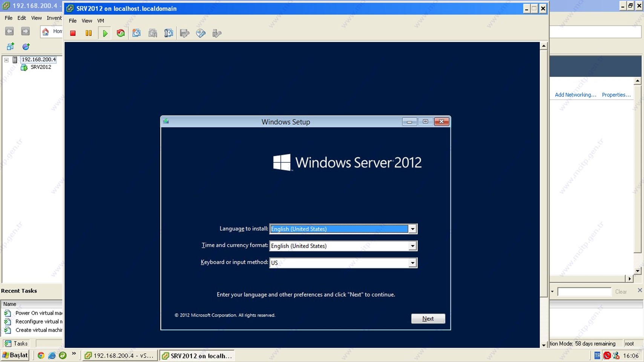Click the Power On virtual machine task icon
The height and width of the screenshot is (362, 644).
(8, 313)
